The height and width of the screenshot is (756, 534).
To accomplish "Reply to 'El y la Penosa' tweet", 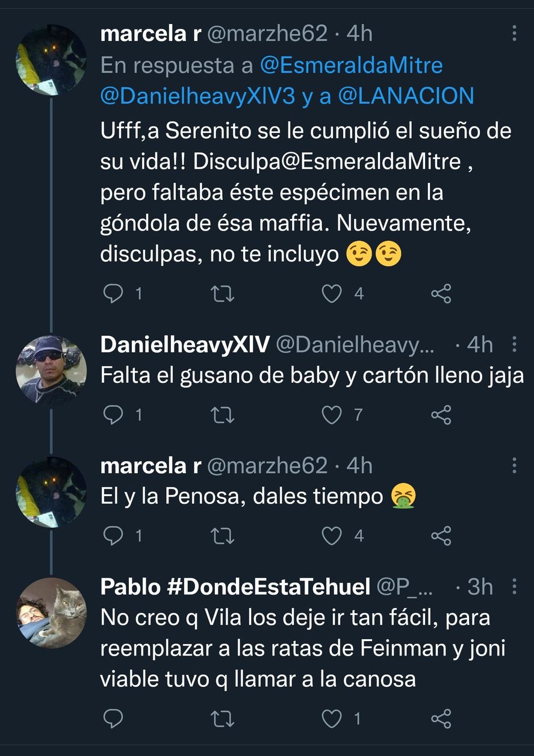I will coord(114,535).
